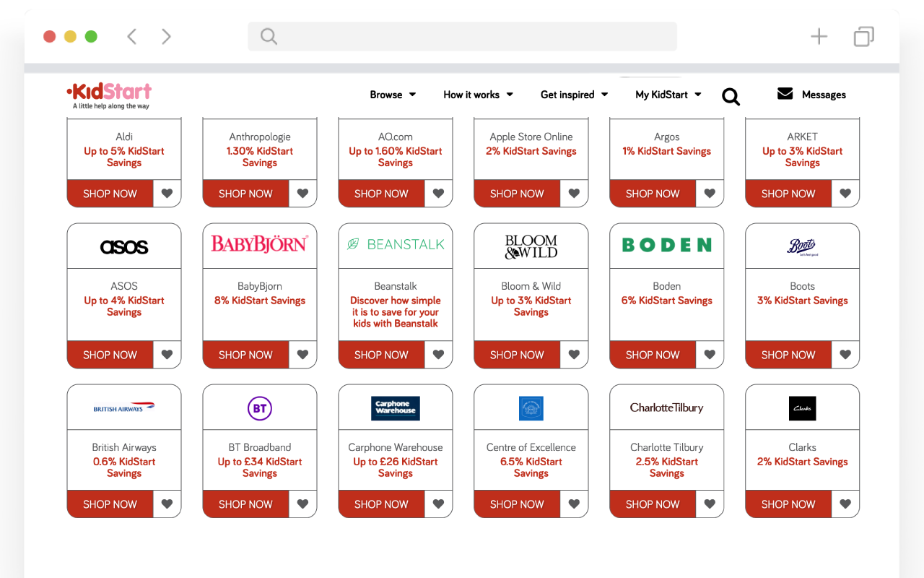Click browser back arrow
The width and height of the screenshot is (924, 578).
click(x=131, y=36)
